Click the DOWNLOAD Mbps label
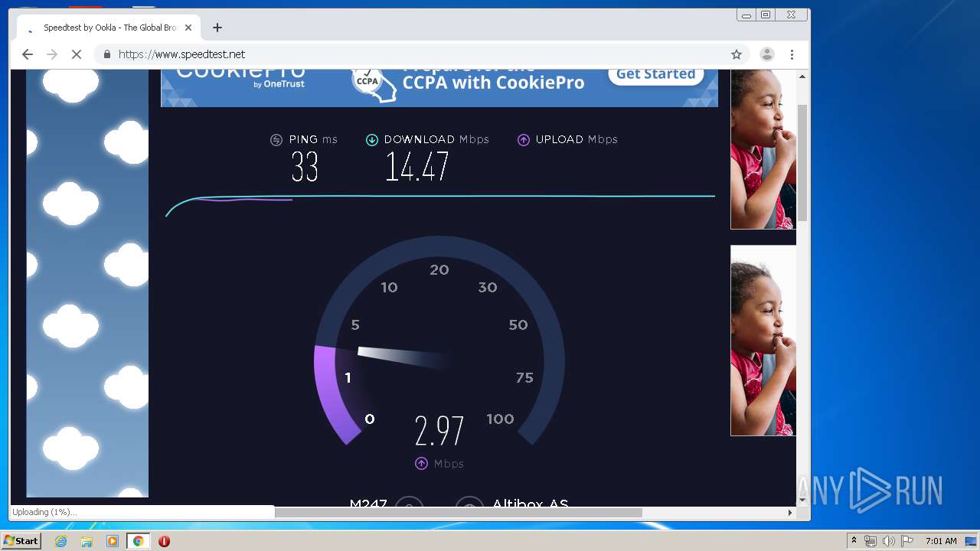The width and height of the screenshot is (980, 551). coord(436,139)
